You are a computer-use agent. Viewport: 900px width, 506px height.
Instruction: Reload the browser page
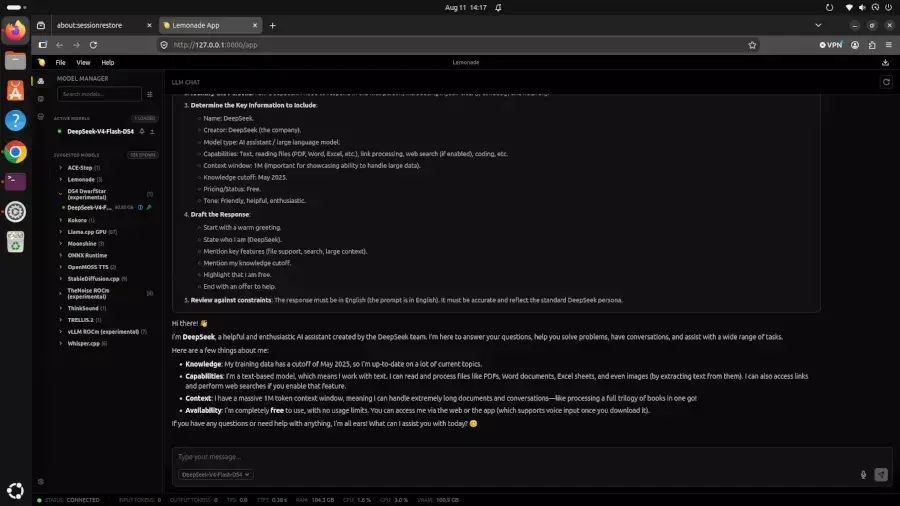click(93, 45)
